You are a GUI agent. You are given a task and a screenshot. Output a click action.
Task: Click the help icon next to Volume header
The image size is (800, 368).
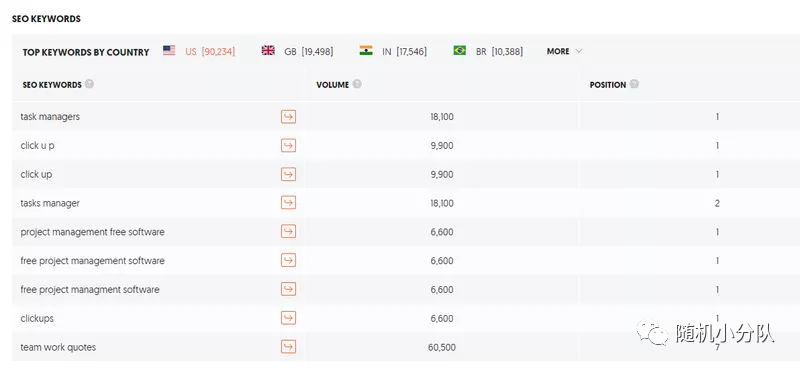tap(357, 84)
